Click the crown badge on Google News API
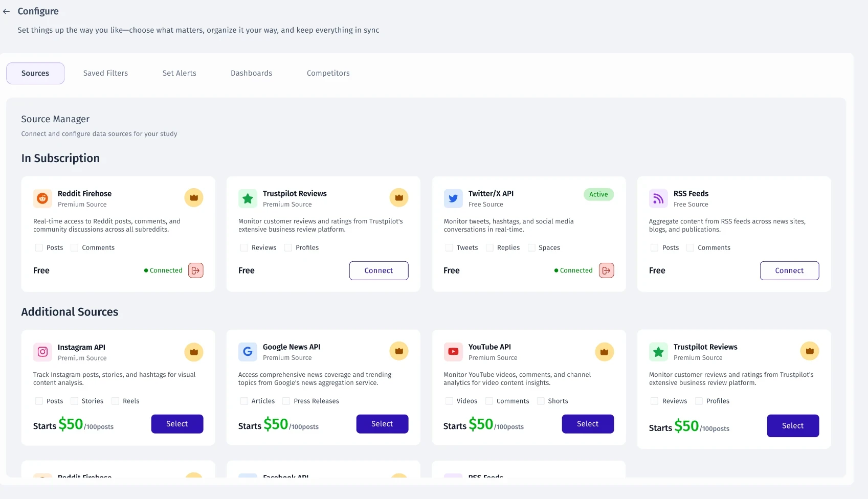 coord(399,351)
